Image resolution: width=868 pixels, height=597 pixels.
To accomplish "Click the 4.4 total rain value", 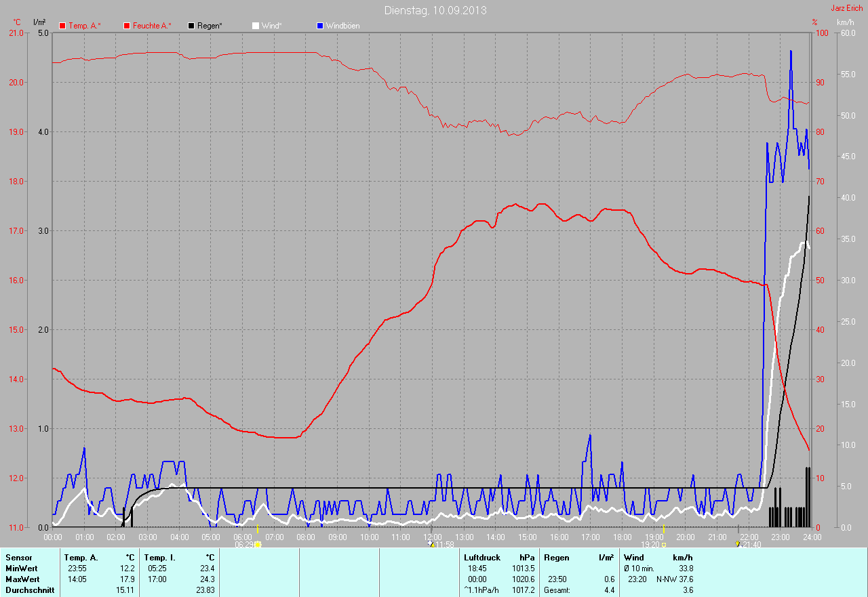I will (x=609, y=590).
